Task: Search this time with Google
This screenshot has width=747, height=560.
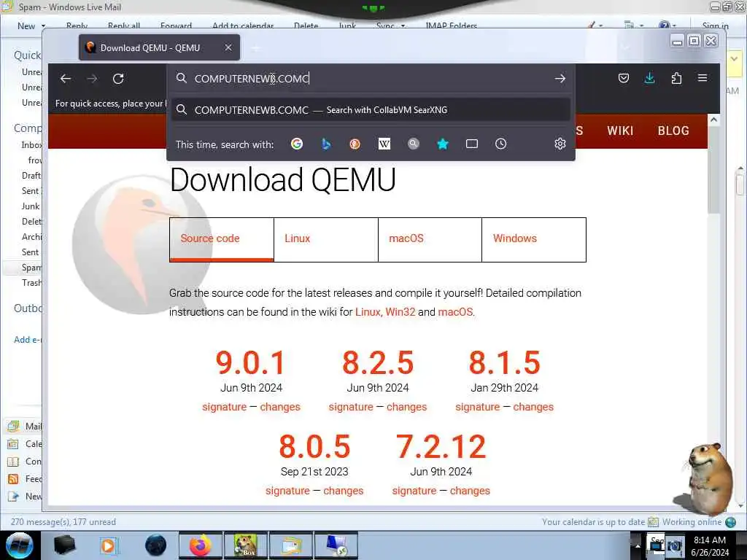Action: pos(297,144)
